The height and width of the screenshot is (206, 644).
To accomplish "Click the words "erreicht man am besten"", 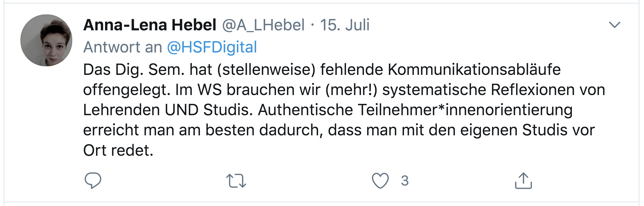I will click(x=169, y=130).
